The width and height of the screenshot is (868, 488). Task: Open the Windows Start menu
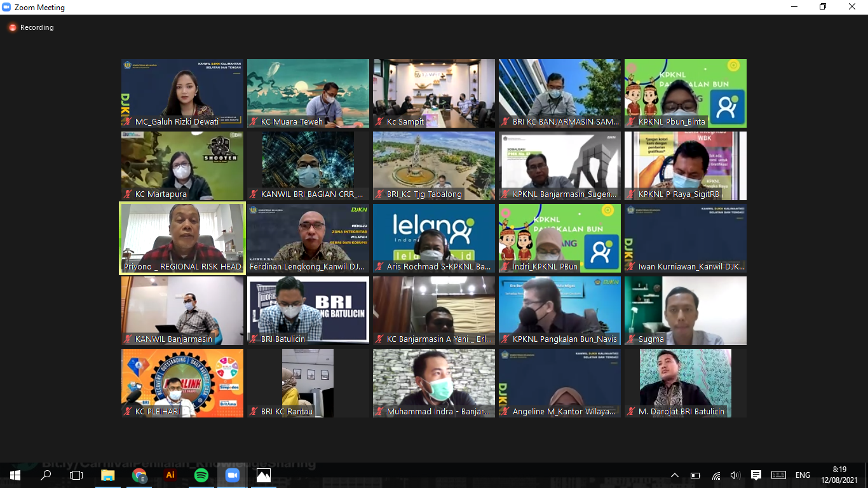point(15,475)
